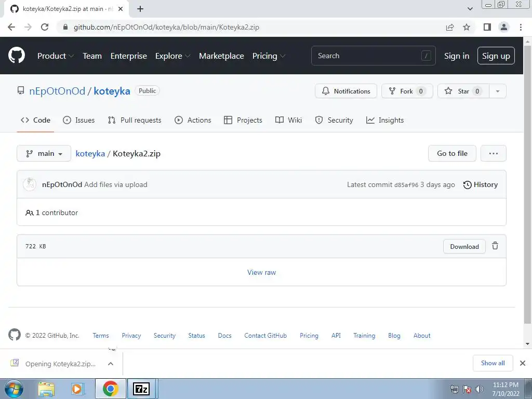Switch to the Issues tab

tap(79, 120)
